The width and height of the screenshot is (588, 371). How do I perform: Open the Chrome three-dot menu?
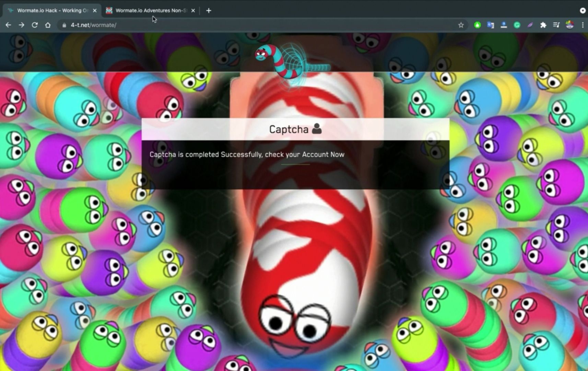[x=583, y=25]
